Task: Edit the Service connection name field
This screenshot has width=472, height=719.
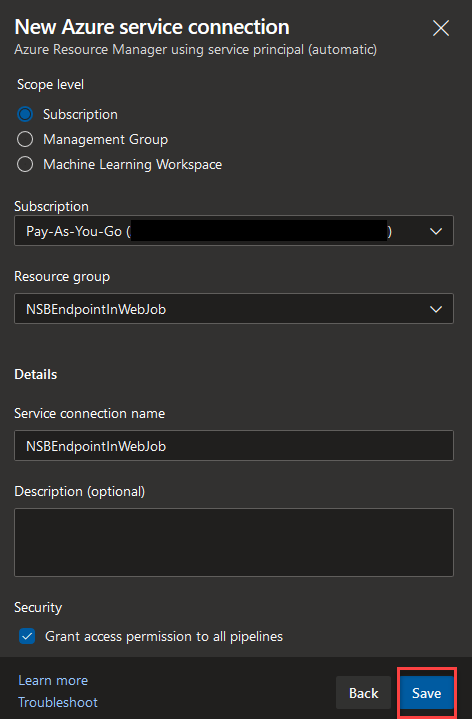Action: 234,445
